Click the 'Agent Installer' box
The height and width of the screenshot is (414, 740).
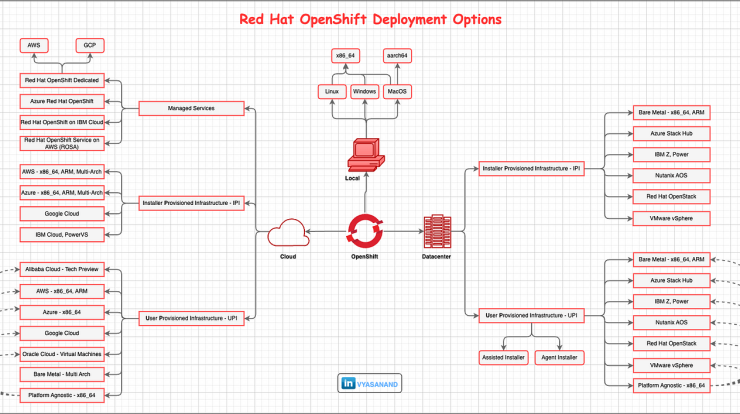coord(559,358)
